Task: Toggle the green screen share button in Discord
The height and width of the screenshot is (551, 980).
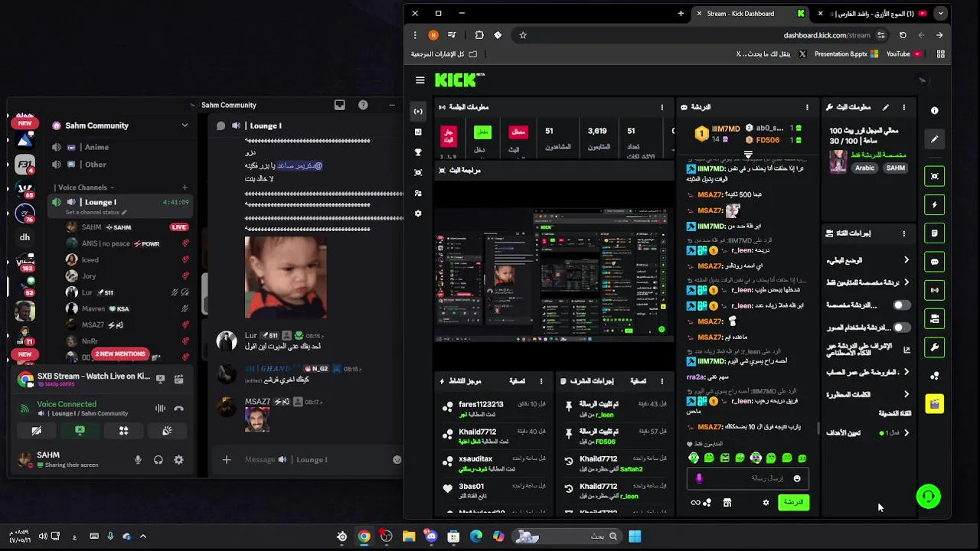Action: point(80,431)
